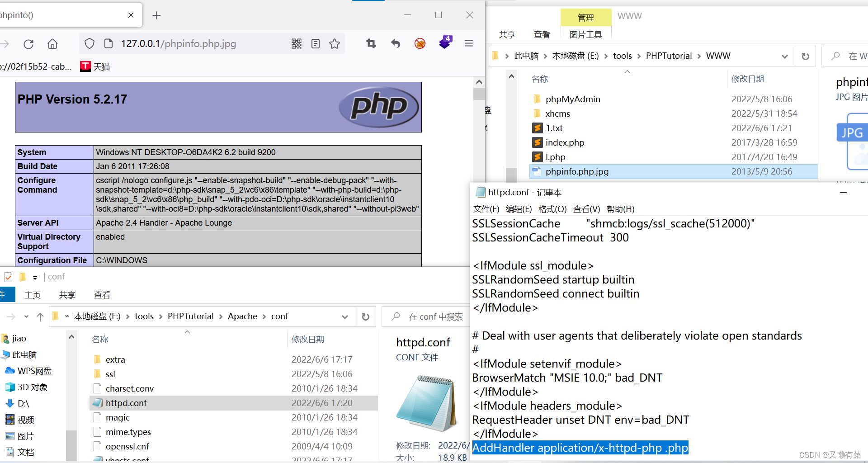Open the 管理 ribbon tab
The height and width of the screenshot is (463, 868).
(x=585, y=18)
